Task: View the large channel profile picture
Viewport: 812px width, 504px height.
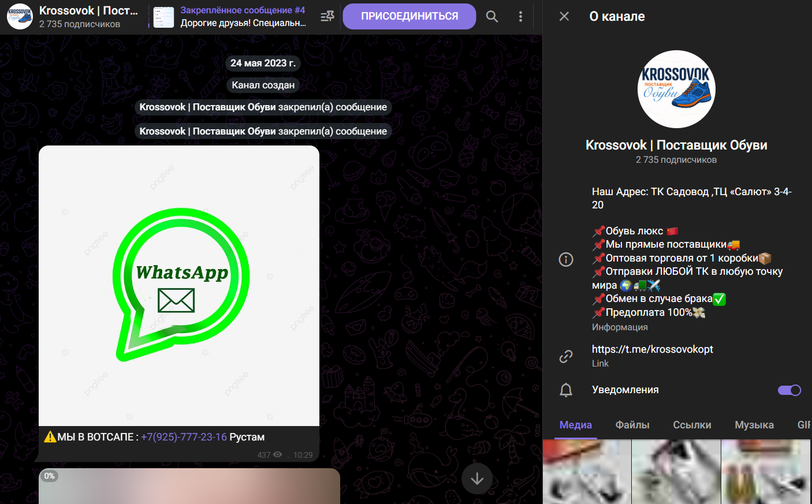Action: 676,89
